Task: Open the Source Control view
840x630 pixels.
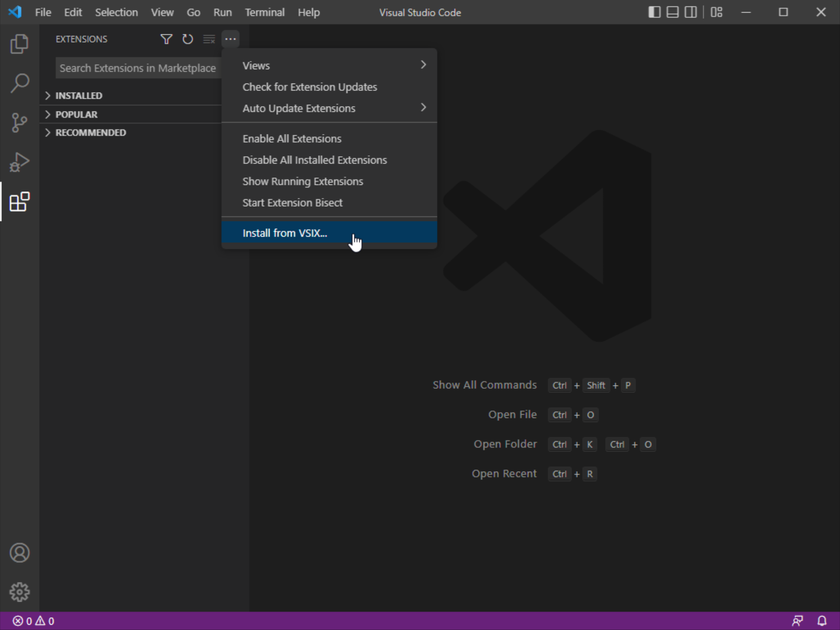Action: click(x=20, y=122)
